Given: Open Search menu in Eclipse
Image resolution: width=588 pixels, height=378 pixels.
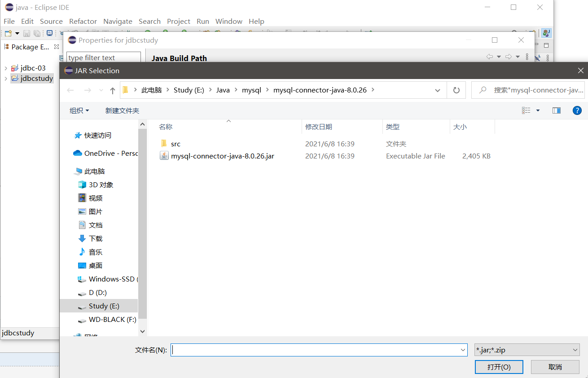Looking at the screenshot, I should click(x=149, y=21).
